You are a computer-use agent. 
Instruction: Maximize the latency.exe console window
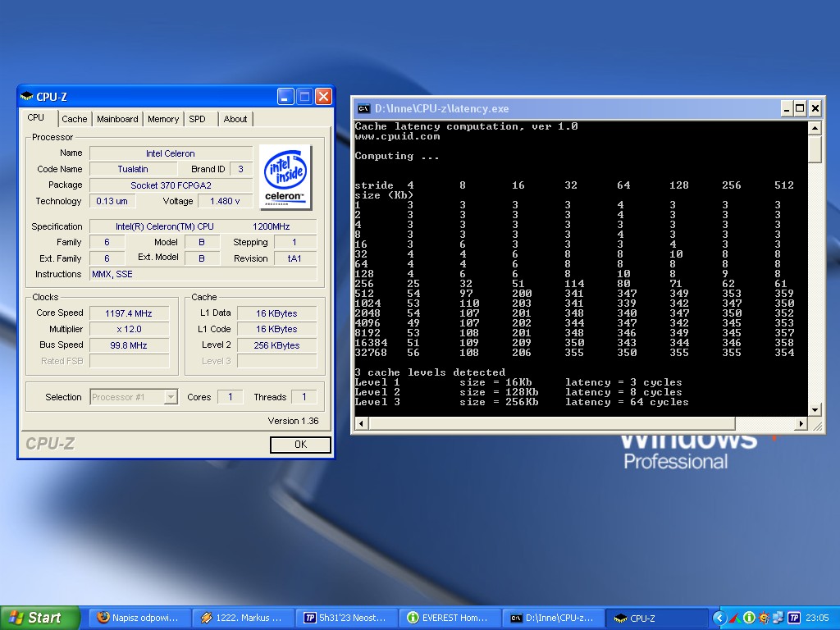point(800,109)
